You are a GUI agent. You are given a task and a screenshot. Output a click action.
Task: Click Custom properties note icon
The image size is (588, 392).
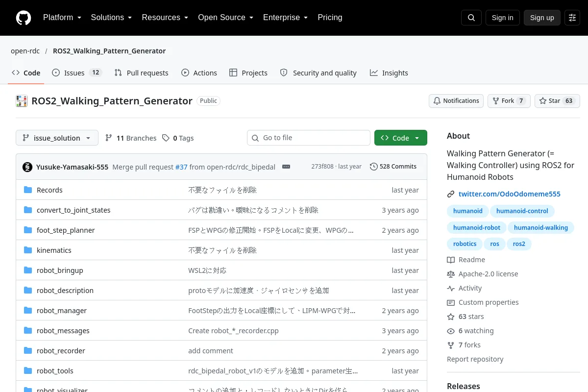451,302
